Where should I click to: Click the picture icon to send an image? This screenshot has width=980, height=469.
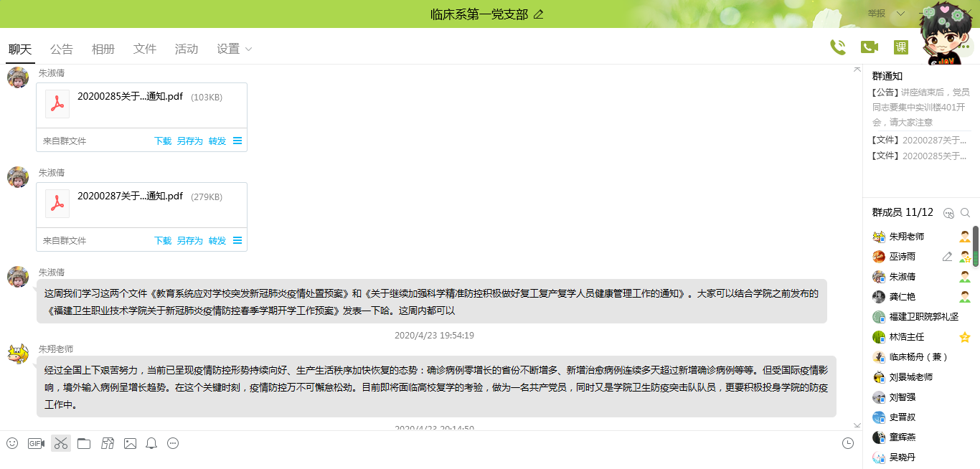pyautogui.click(x=130, y=443)
